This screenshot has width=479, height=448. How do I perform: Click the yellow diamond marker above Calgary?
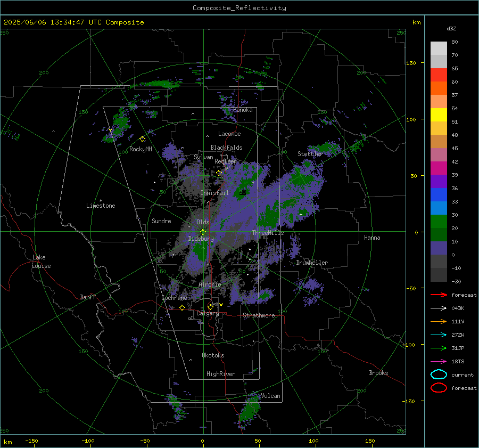(210, 307)
